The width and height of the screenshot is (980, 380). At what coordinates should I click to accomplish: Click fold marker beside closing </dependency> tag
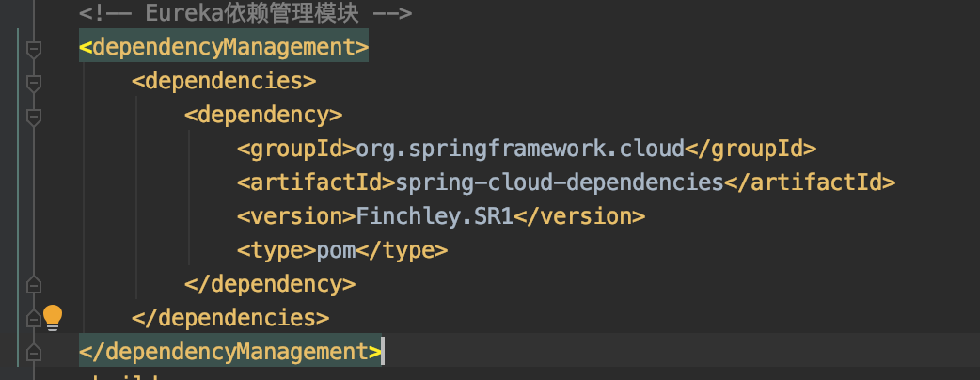click(x=34, y=285)
